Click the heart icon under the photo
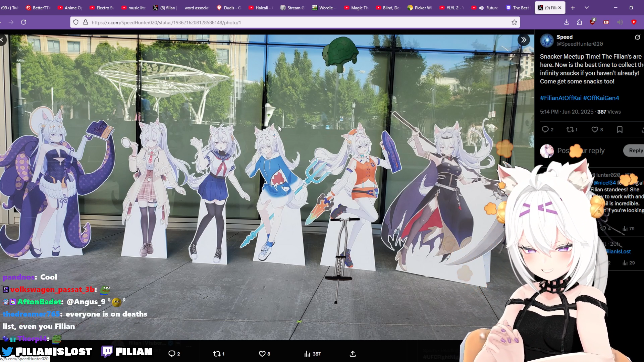Viewport: 644px width, 362px height. pos(262,354)
